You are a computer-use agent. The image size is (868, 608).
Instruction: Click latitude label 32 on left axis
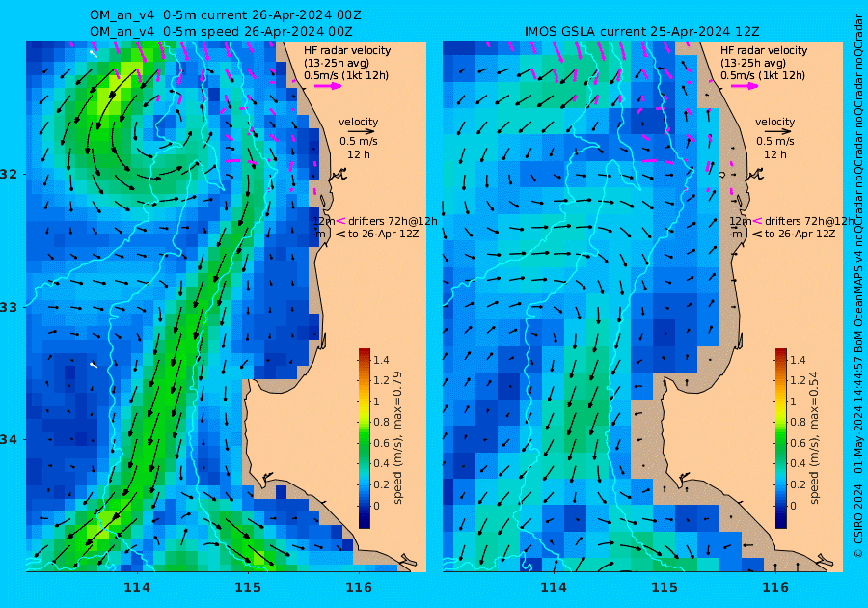click(x=9, y=174)
